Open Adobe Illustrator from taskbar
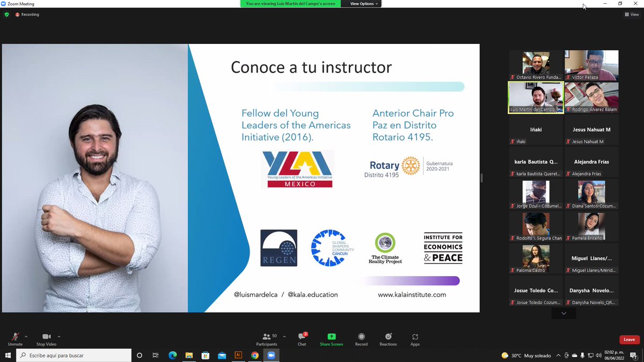 tap(238, 355)
